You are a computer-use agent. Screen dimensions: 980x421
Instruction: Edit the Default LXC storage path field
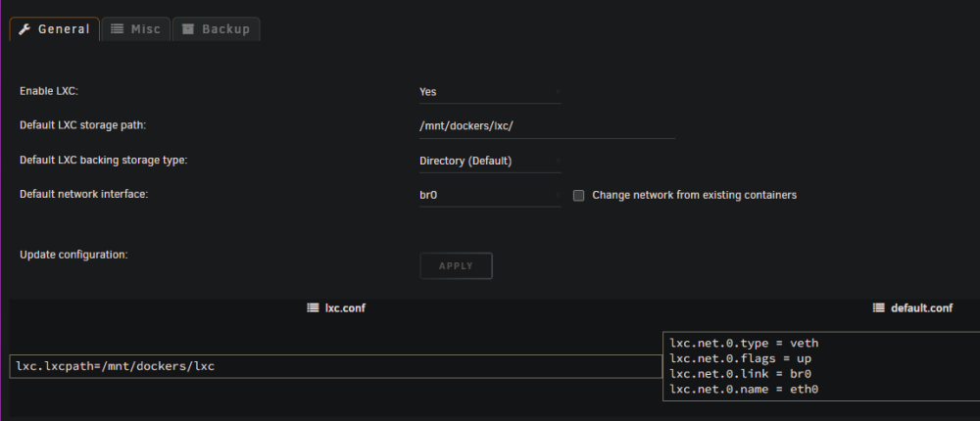(x=547, y=126)
